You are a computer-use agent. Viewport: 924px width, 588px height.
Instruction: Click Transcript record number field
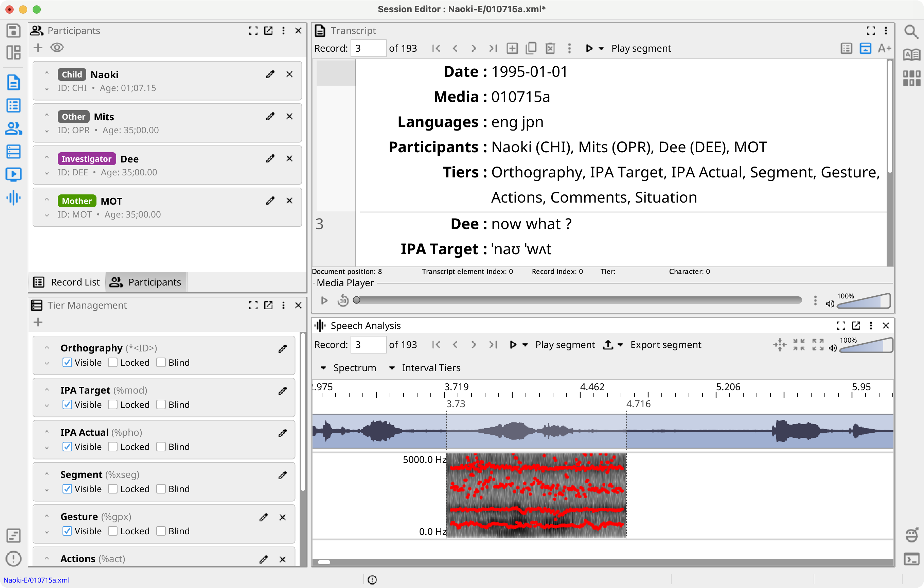[x=368, y=48]
